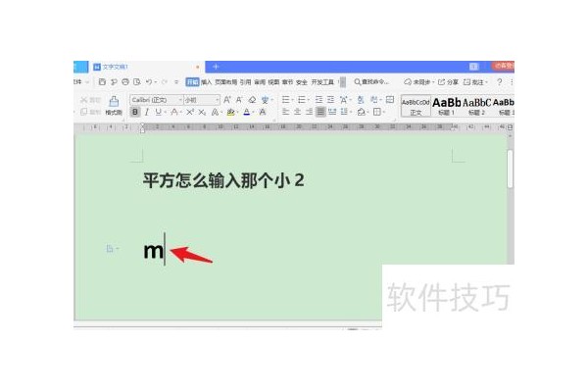Open the bulleted list dropdown
Screen dimensions: 588x392
[293, 100]
